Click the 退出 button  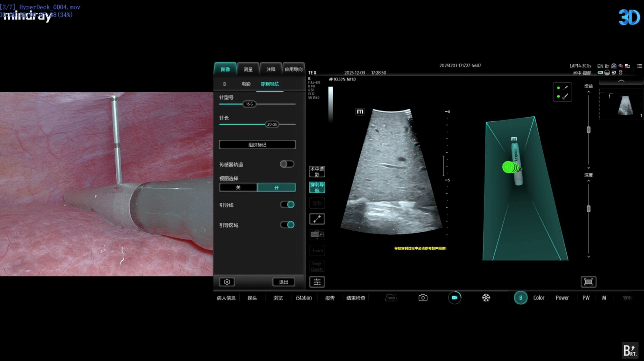point(283,282)
